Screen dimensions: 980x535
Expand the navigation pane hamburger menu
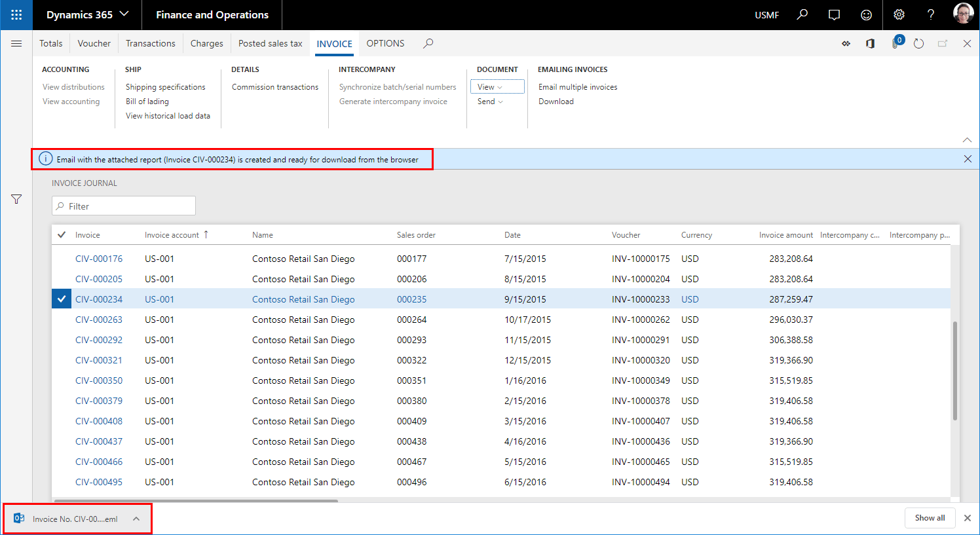point(16,43)
